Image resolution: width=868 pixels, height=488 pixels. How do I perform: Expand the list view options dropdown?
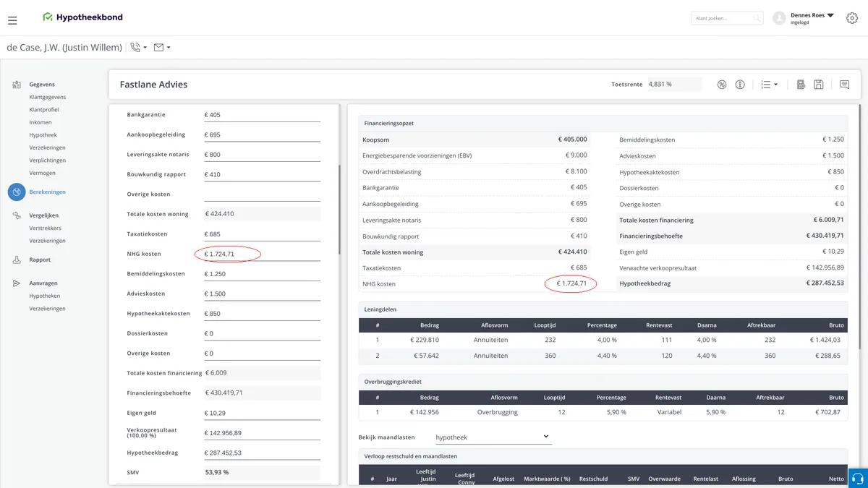(769, 85)
